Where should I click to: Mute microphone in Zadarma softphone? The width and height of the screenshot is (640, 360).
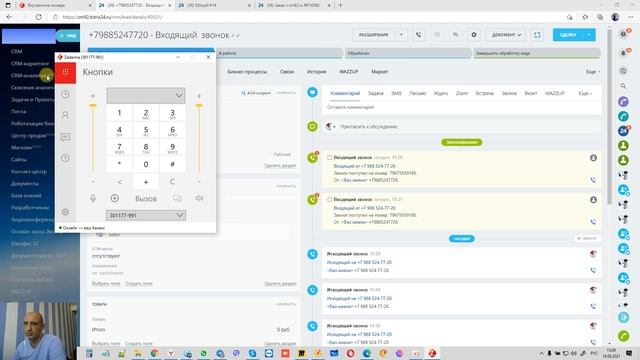(93, 198)
